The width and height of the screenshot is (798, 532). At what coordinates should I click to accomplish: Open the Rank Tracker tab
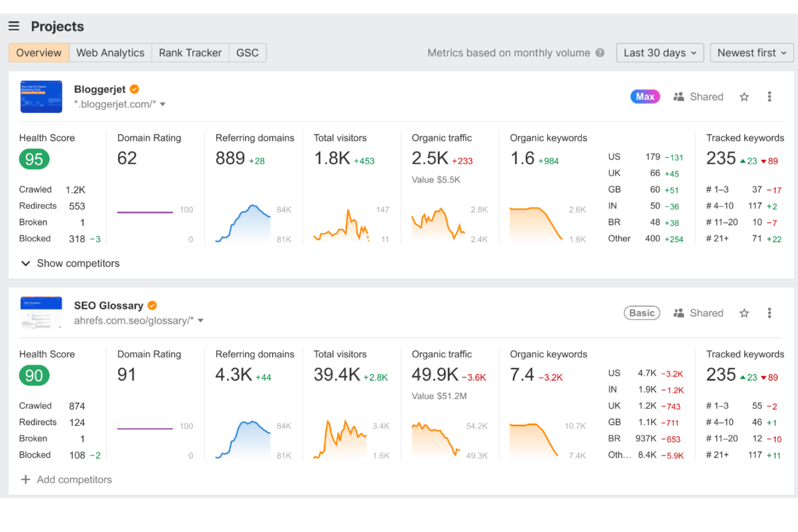coord(190,53)
